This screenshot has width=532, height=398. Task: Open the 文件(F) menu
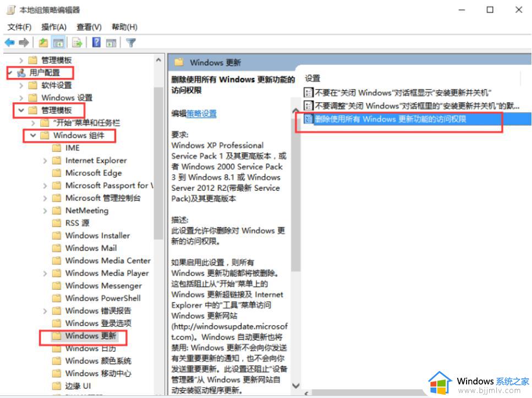(x=19, y=27)
